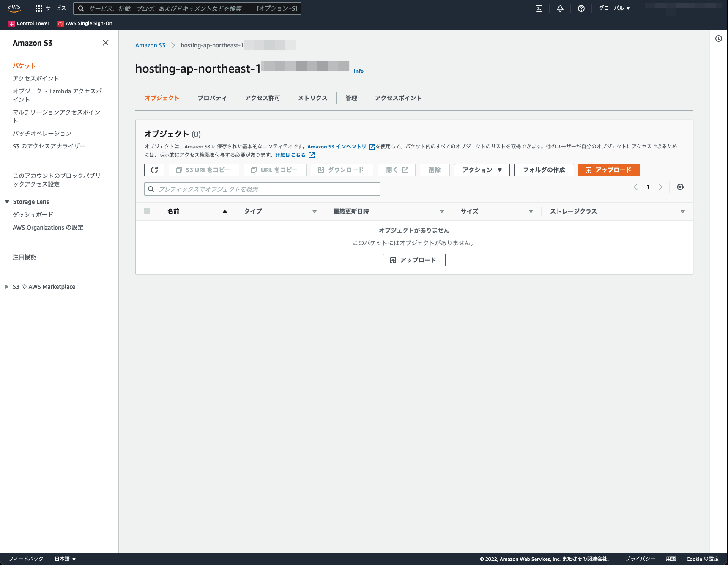Image resolution: width=728 pixels, height=565 pixels.
Task: Open external link icon beside 詳細はこちら
Action: [x=312, y=155]
